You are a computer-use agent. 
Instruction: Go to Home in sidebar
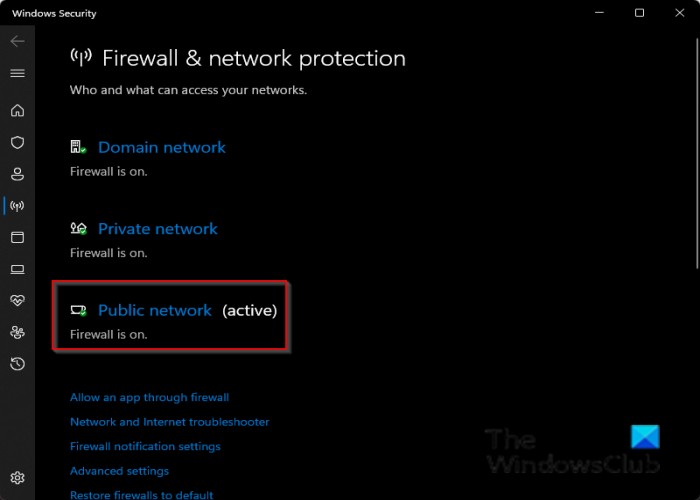17,111
